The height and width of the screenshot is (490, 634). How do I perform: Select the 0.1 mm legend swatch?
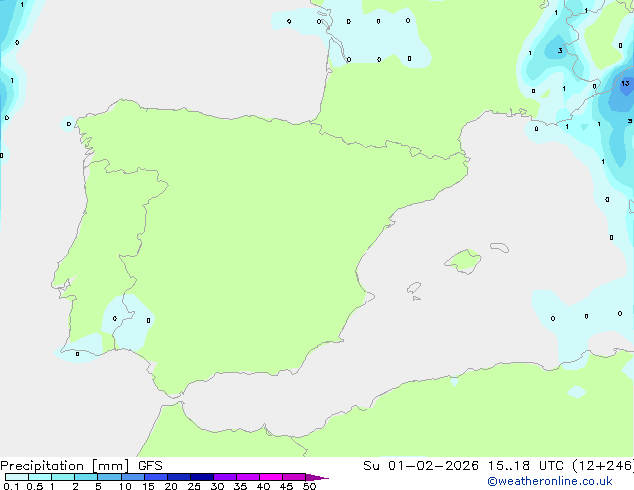17,477
